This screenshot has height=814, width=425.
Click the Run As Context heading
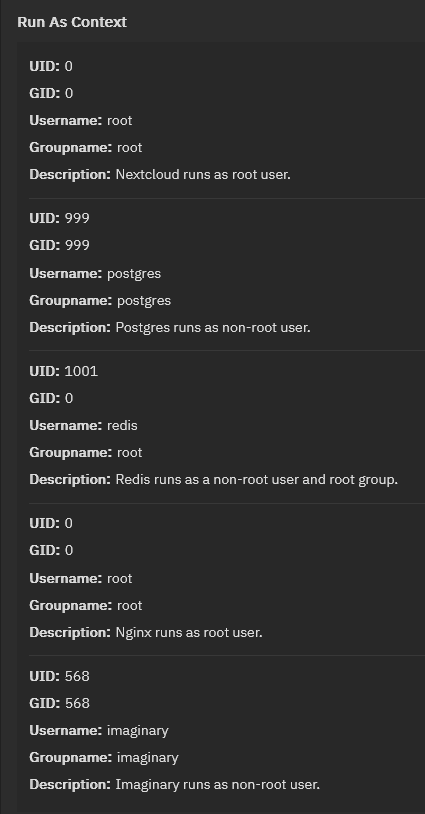point(72,22)
